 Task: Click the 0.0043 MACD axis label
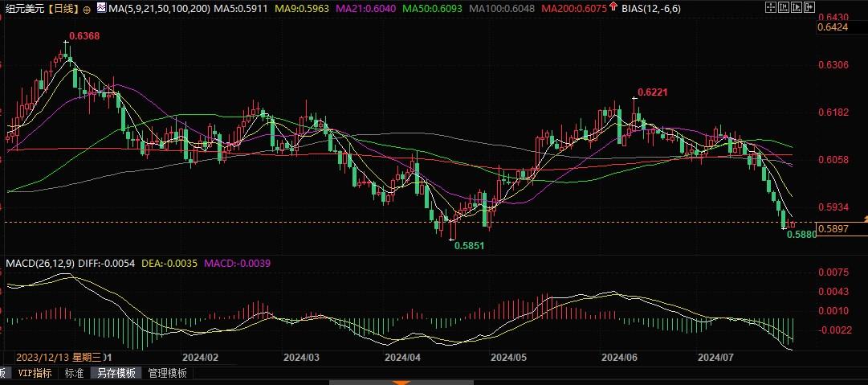(x=833, y=292)
